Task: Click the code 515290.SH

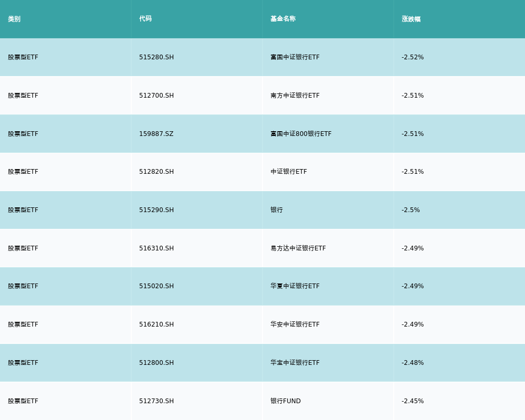Action: [156, 210]
